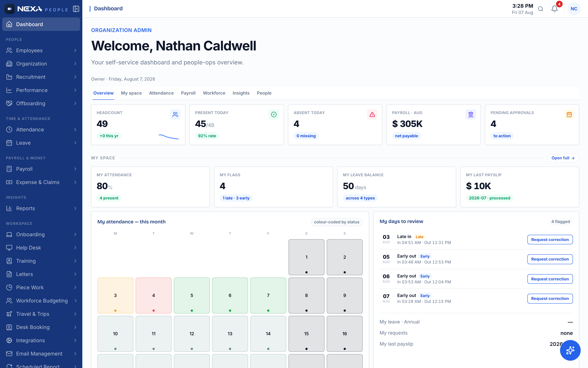The height and width of the screenshot is (368, 588).
Task: Select calendar day 7 green cell
Action: (x=268, y=295)
